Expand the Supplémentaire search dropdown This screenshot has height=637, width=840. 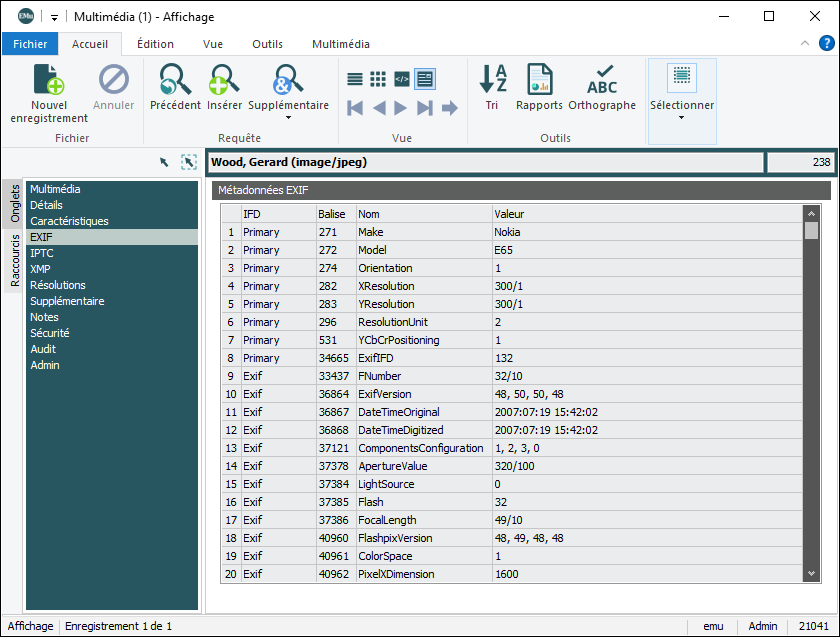(288, 117)
